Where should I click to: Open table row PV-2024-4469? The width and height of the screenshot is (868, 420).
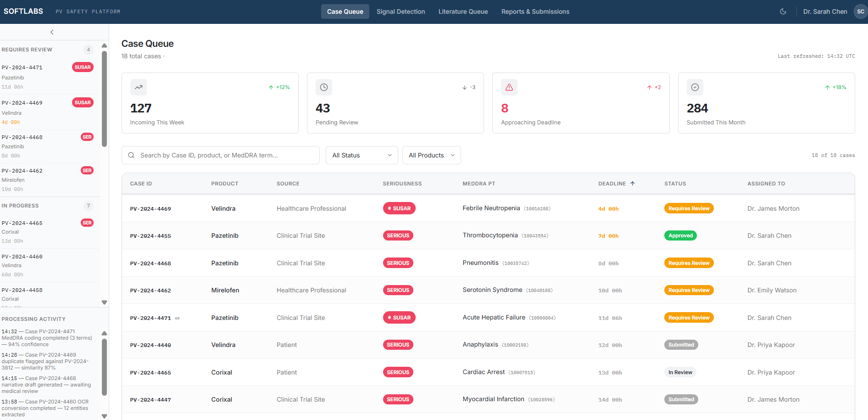pyautogui.click(x=488, y=208)
